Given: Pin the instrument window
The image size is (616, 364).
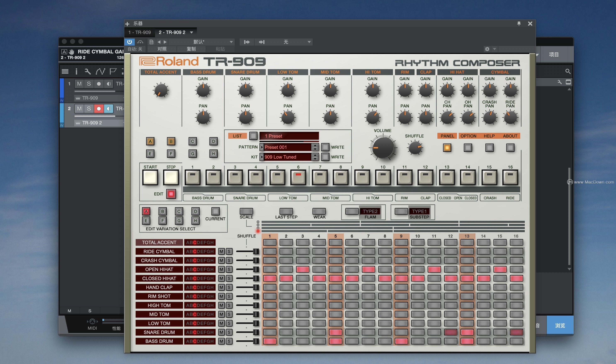Looking at the screenshot, I should [x=519, y=24].
